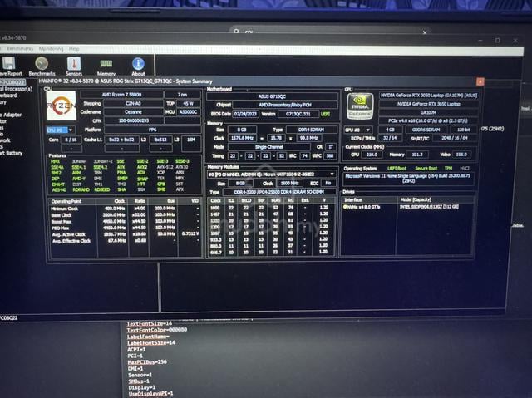Click the TDP 45 W value

pyautogui.click(x=189, y=103)
